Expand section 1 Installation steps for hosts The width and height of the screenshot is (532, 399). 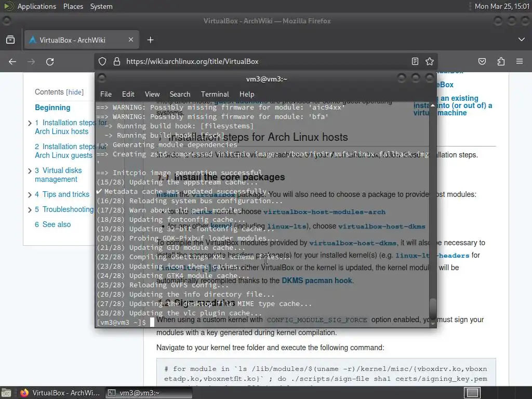[x=30, y=123]
